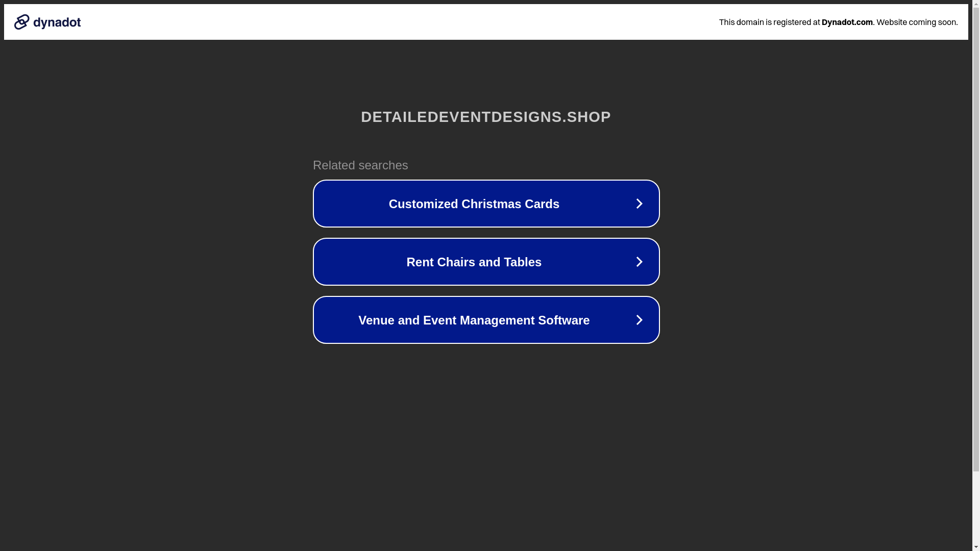Click chevron arrow on Customized Christmas Cards
Image resolution: width=980 pixels, height=551 pixels.
click(639, 204)
